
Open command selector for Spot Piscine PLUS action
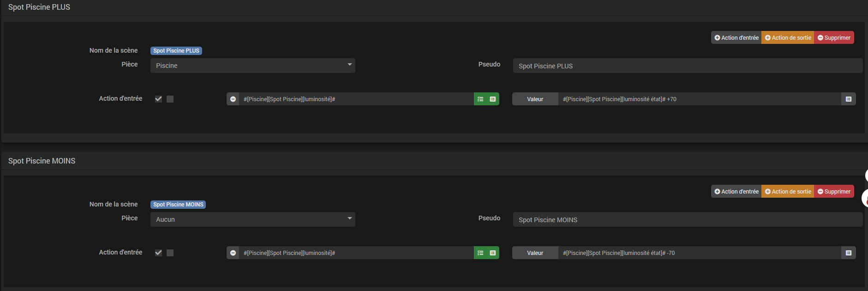point(493,99)
